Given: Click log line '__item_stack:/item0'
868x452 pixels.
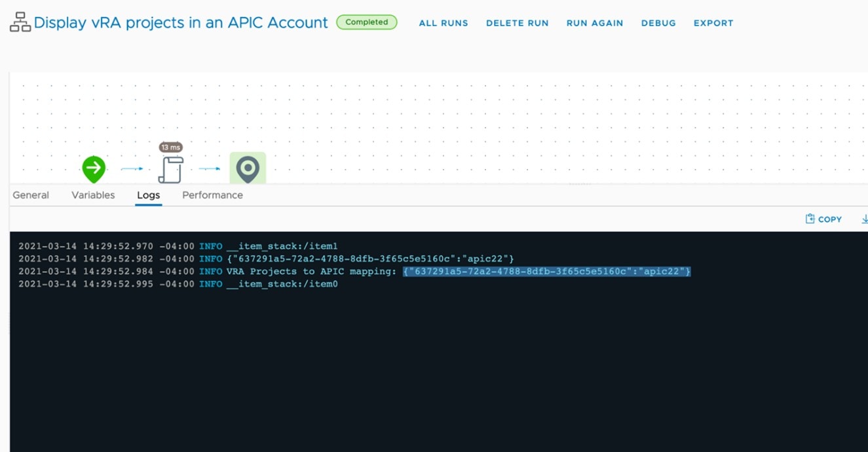Looking at the screenshot, I should tap(282, 284).
